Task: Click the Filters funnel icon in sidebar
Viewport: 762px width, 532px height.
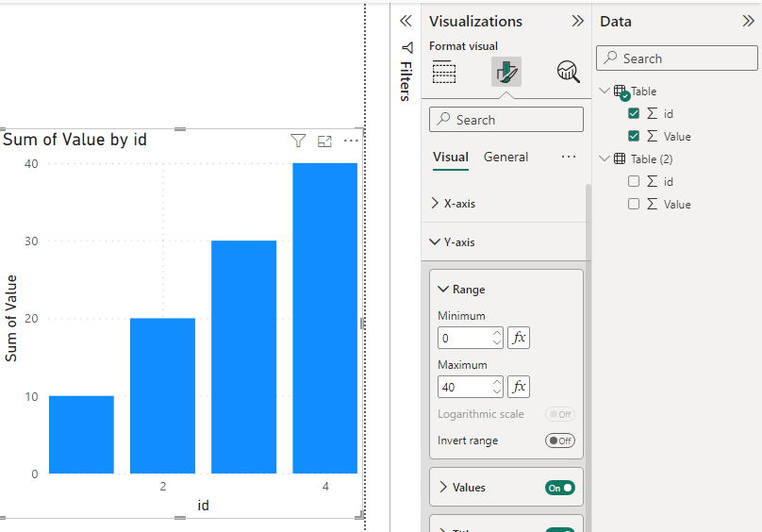Action: click(407, 48)
